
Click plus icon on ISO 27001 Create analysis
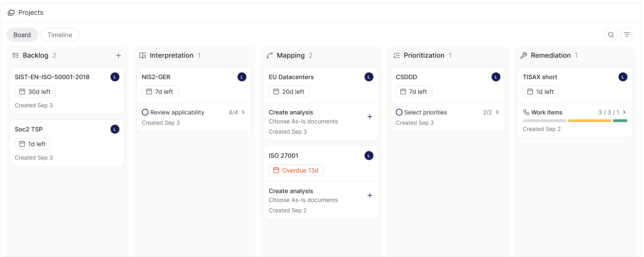(370, 195)
